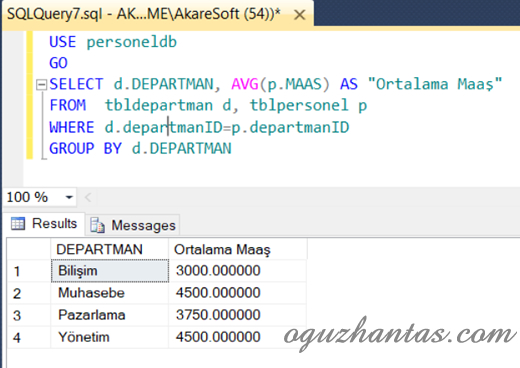Click the GO keyword in the editor
The height and width of the screenshot is (368, 520).
[58, 63]
